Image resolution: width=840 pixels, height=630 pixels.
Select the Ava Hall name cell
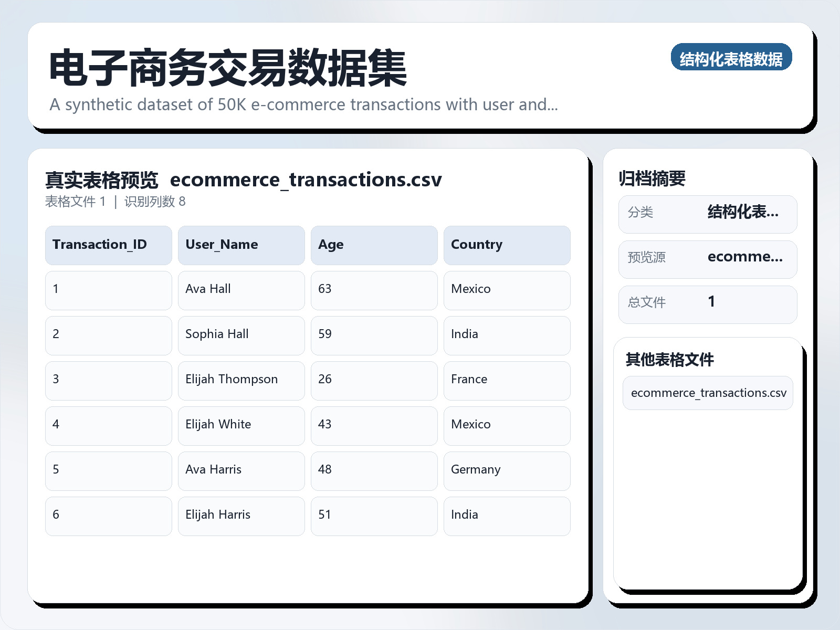click(241, 290)
